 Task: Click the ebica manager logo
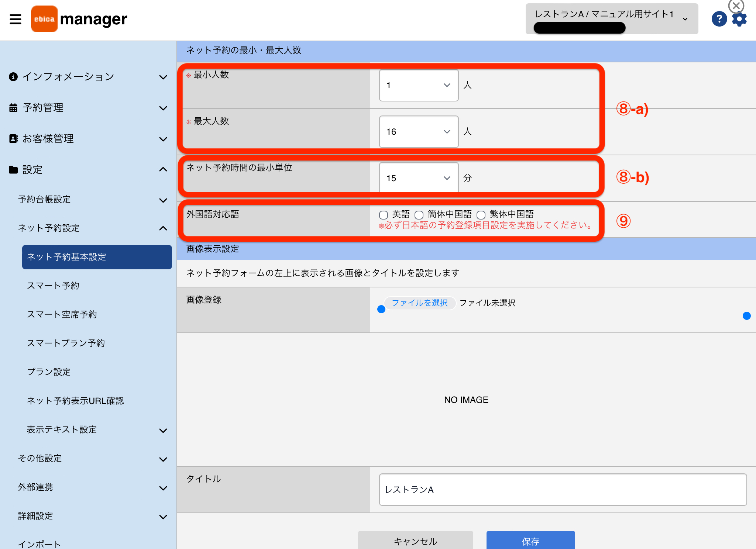pos(79,19)
